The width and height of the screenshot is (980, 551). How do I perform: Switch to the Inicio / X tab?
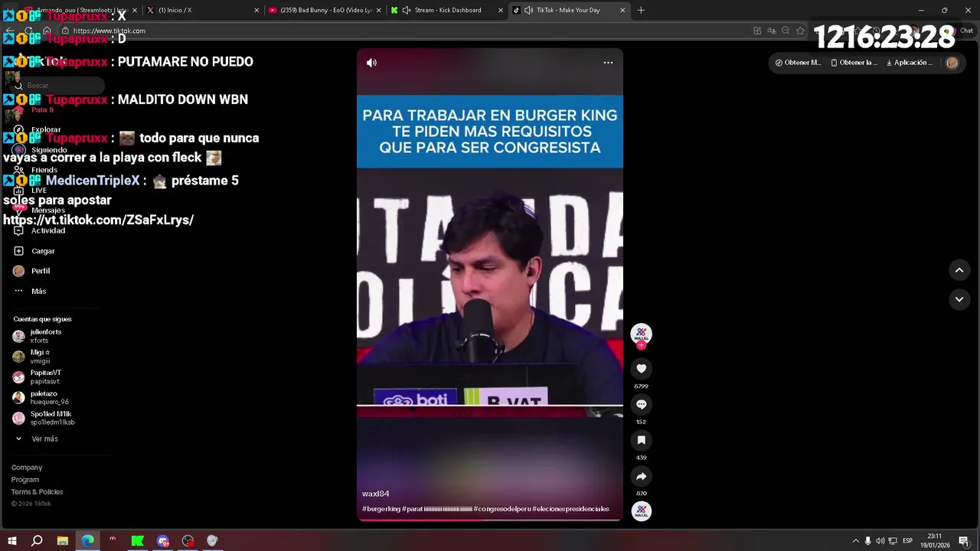(x=202, y=10)
